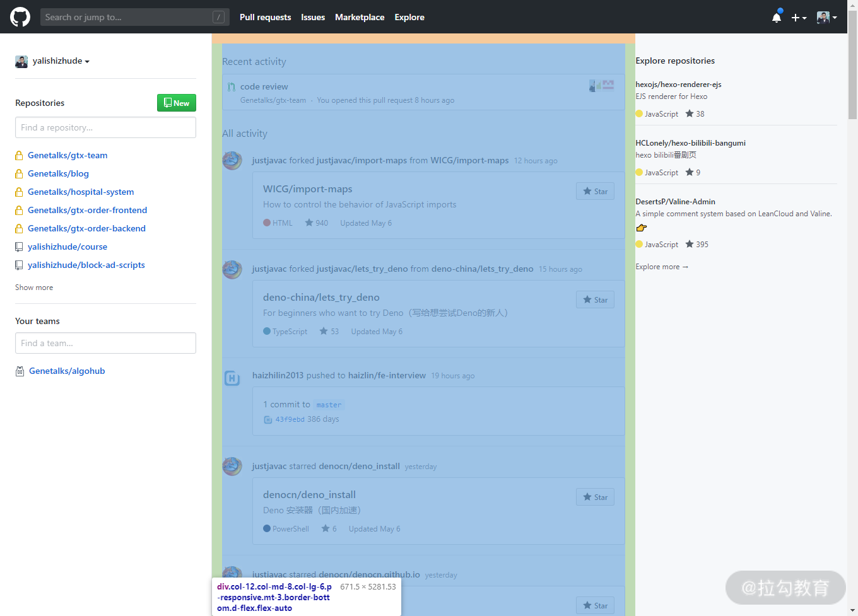The height and width of the screenshot is (616, 858).
Task: Go to Marketplace in top navigation
Action: pos(360,17)
